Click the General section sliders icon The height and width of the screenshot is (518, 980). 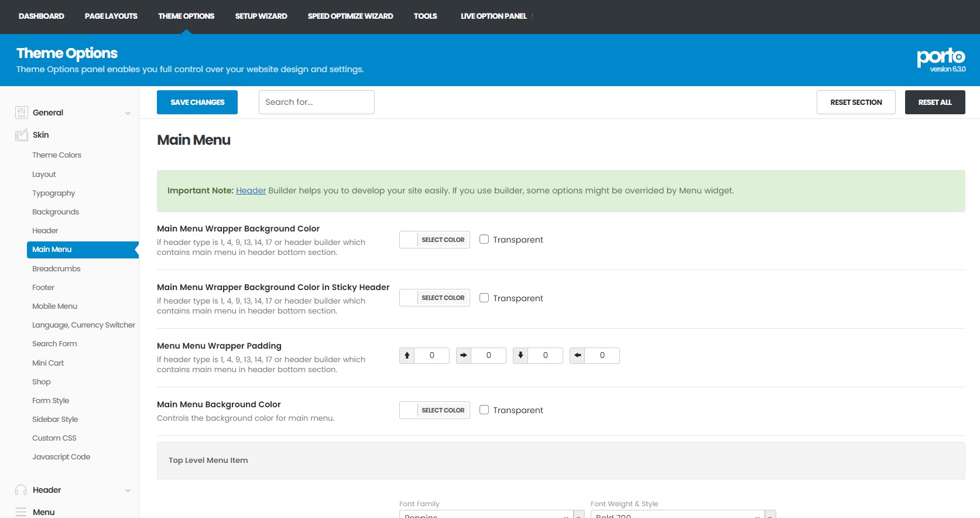click(x=22, y=113)
